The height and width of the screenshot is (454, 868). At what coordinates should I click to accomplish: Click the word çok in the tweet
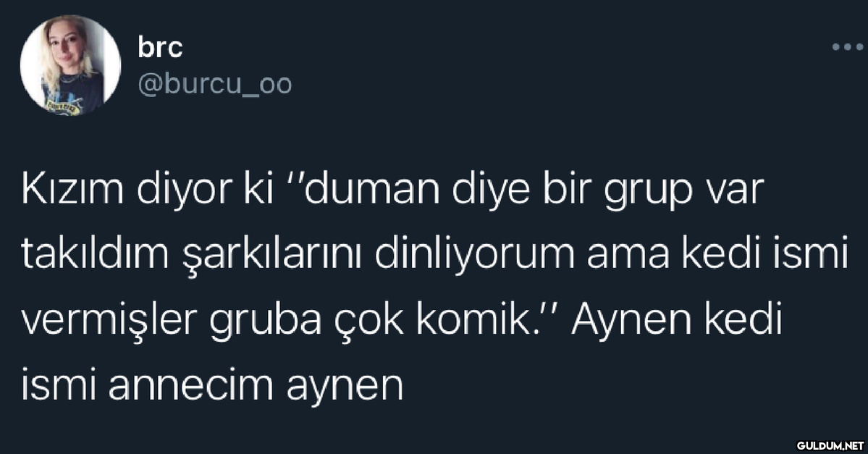click(x=368, y=322)
